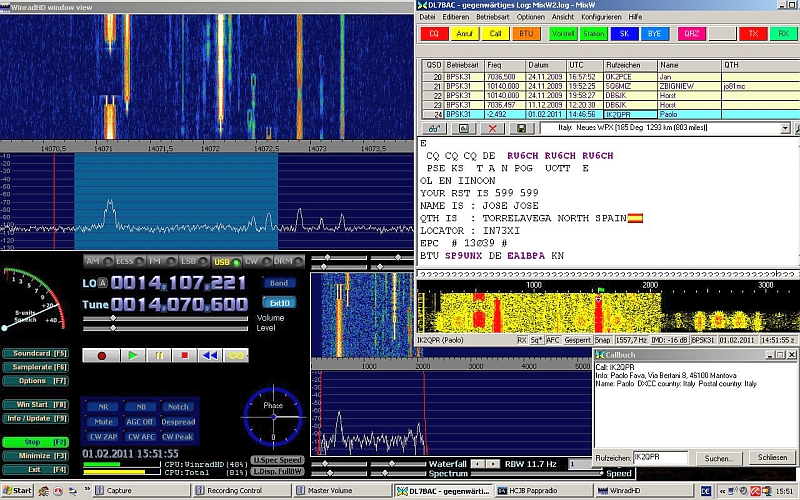The height and width of the screenshot is (500, 800).
Task: Save the QSO with the floppy disk icon
Action: pyautogui.click(x=521, y=129)
